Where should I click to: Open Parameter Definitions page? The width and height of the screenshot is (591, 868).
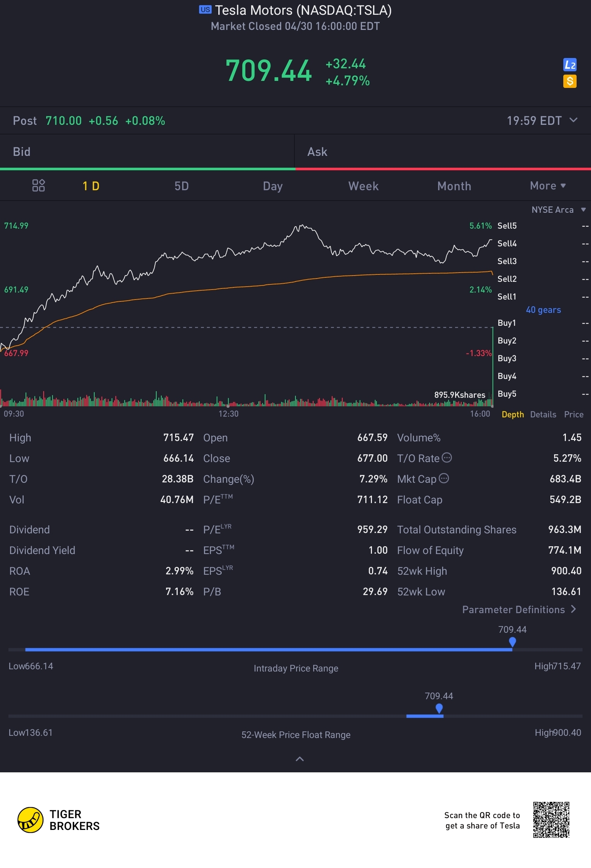[519, 609]
